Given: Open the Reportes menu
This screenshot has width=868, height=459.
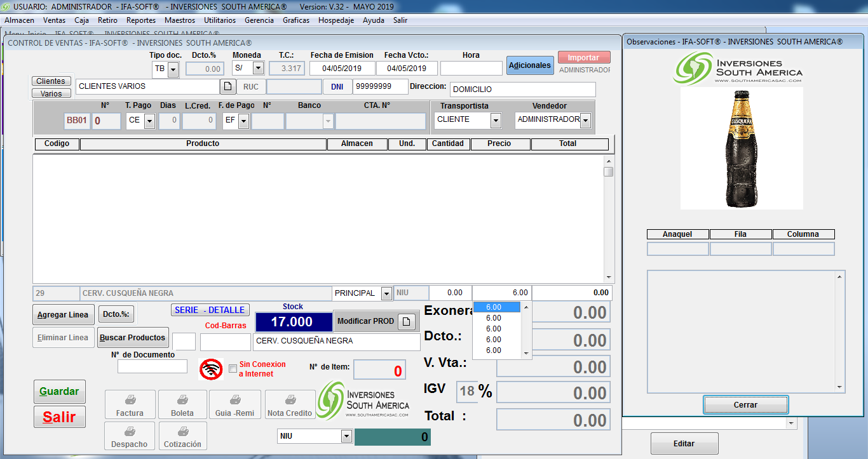Looking at the screenshot, I should point(141,20).
